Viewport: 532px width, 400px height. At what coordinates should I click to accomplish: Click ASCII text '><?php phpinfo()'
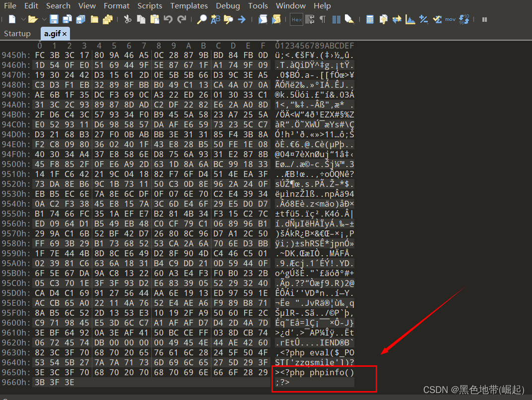pyautogui.click(x=315, y=373)
